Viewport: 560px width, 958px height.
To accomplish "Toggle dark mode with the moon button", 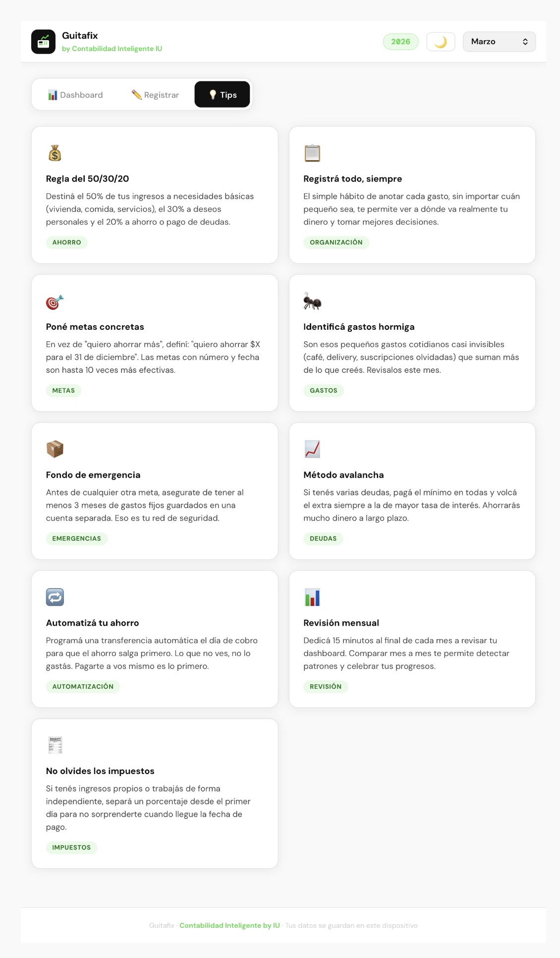I will tap(441, 42).
